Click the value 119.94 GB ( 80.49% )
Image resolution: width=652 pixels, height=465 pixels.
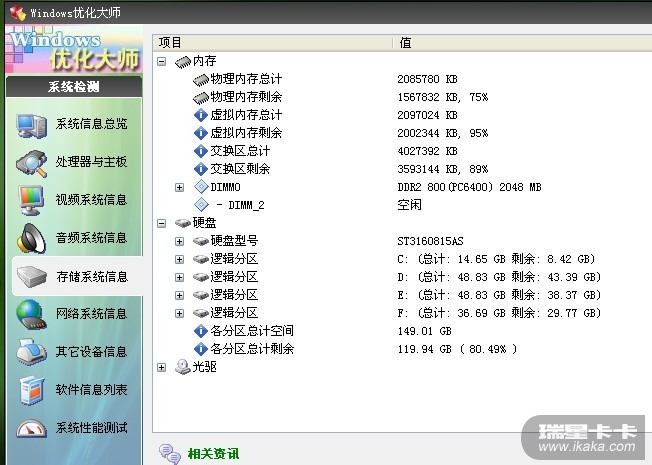(457, 349)
